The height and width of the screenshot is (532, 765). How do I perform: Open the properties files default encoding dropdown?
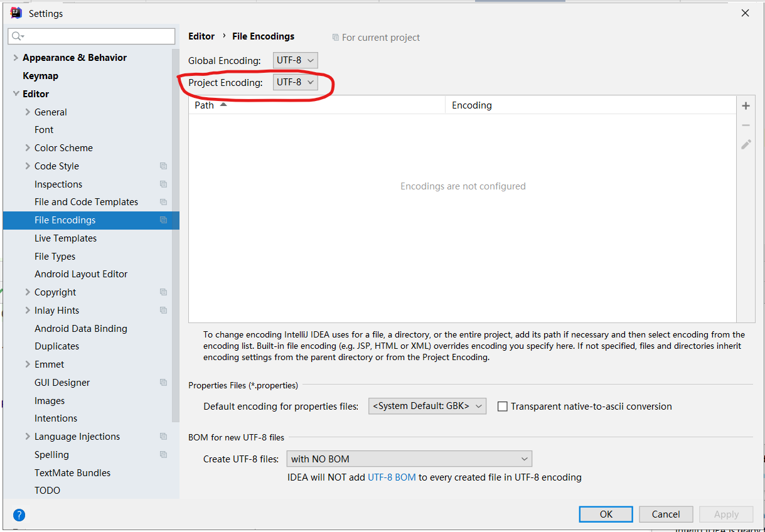427,406
